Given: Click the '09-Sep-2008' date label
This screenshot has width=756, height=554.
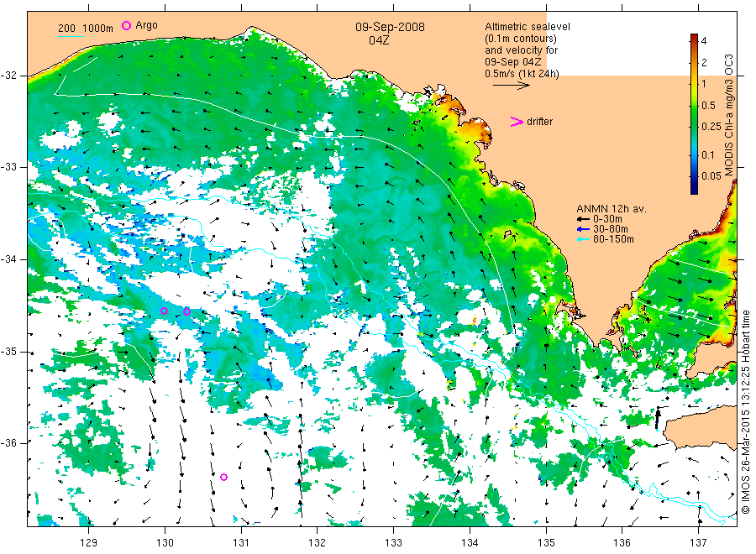Looking at the screenshot, I should [390, 27].
